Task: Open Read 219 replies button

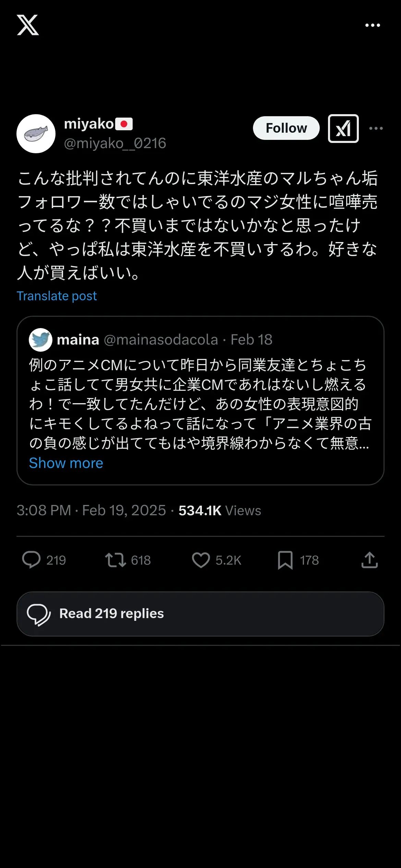Action: pyautogui.click(x=200, y=614)
